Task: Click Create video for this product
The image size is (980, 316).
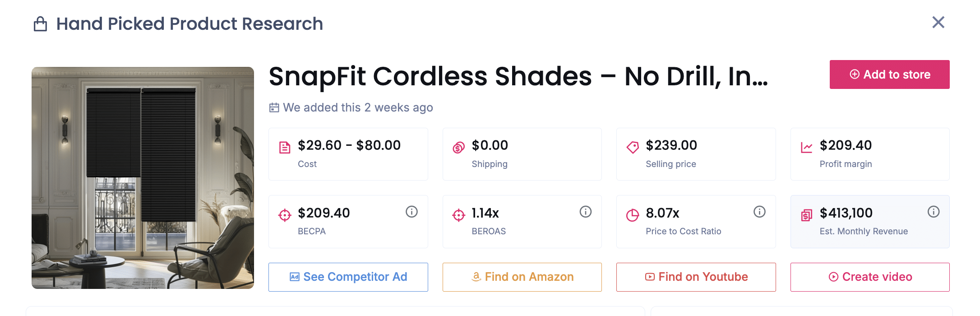Action: pyautogui.click(x=869, y=277)
